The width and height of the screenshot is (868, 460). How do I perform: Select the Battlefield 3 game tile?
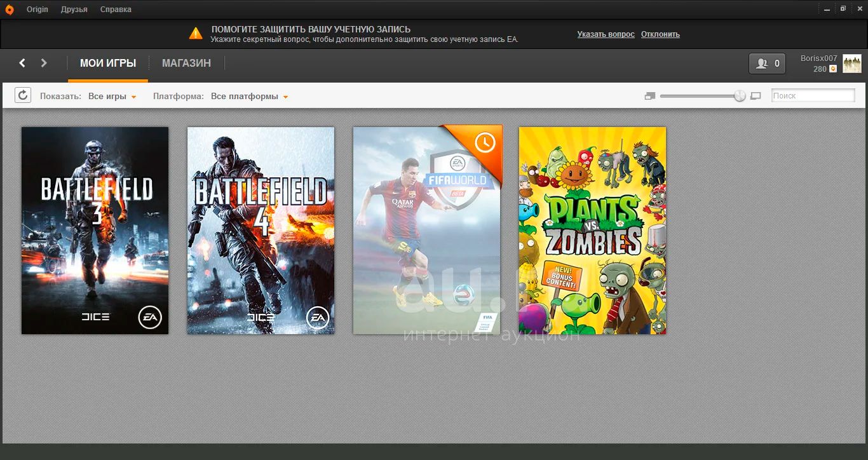click(95, 231)
